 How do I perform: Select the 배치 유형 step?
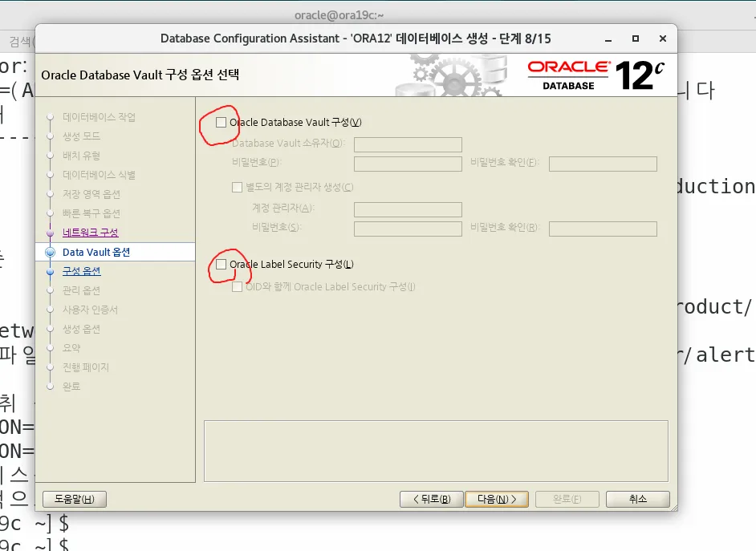click(82, 156)
